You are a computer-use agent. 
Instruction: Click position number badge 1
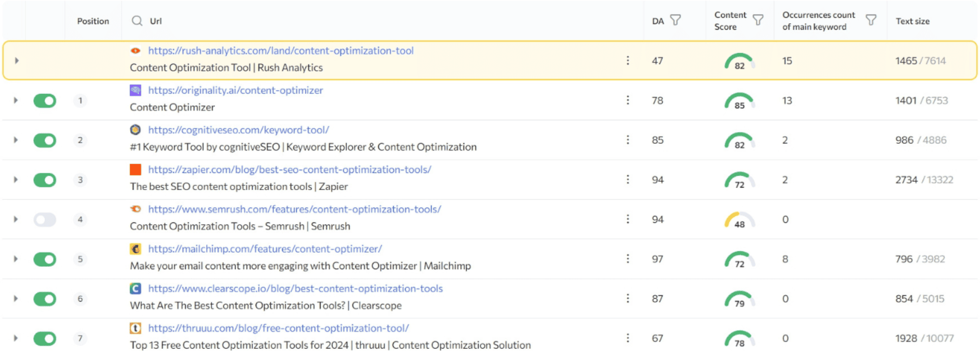coord(80,100)
